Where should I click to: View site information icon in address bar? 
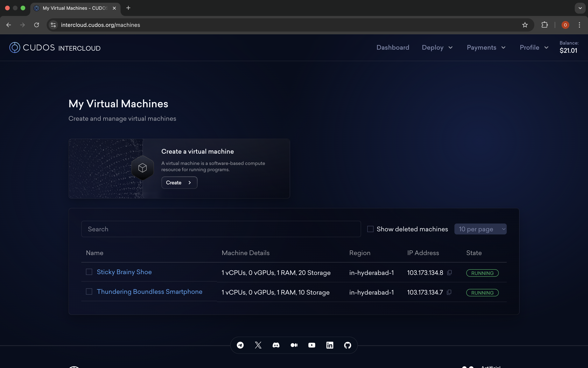pos(53,25)
